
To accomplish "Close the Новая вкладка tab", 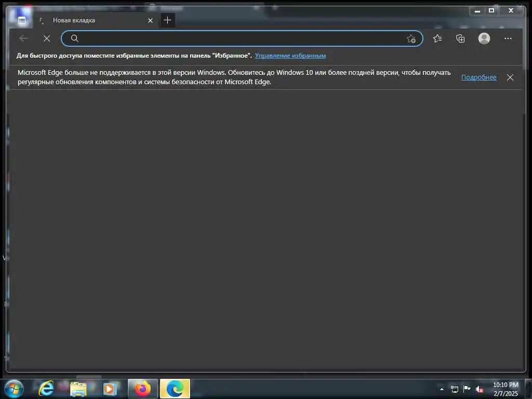I will point(150,21).
